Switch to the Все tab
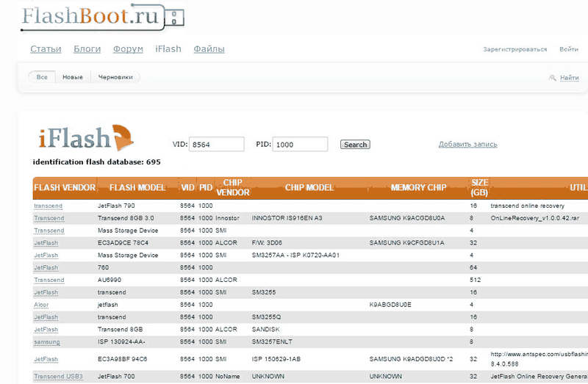The image size is (588, 384). [42, 77]
